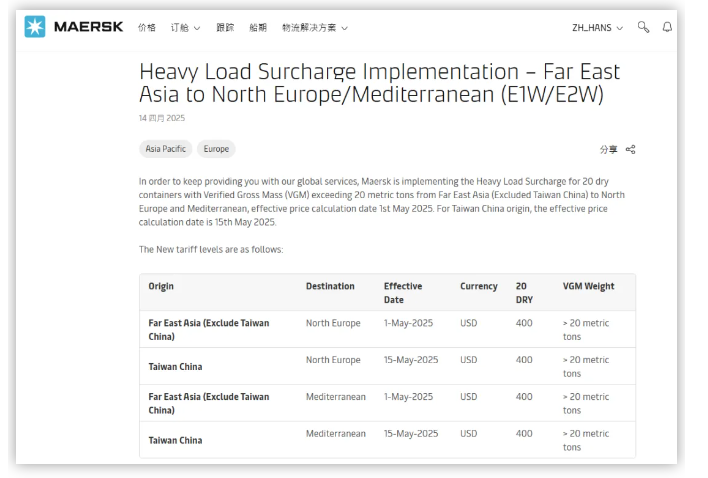Viewport: 708px width, 478px height.
Task: Open the 价格 menu item
Action: 147,28
